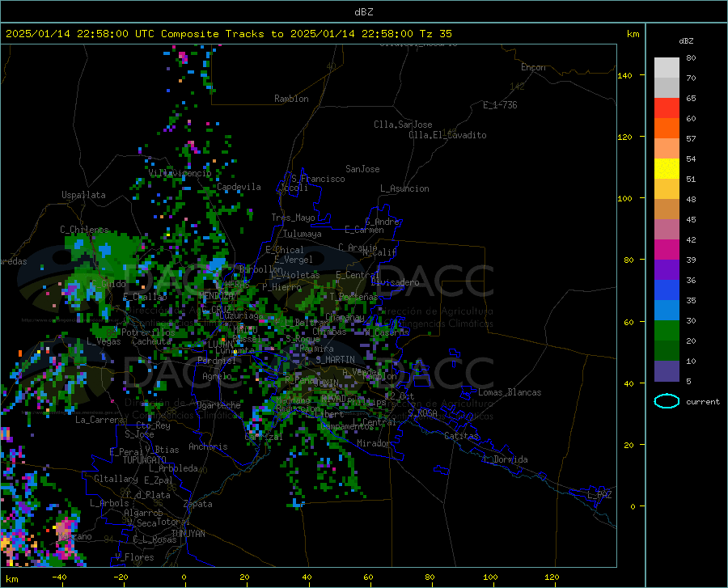This screenshot has height=588, width=728.
Task: Click the Encon place label
Action: 533,67
